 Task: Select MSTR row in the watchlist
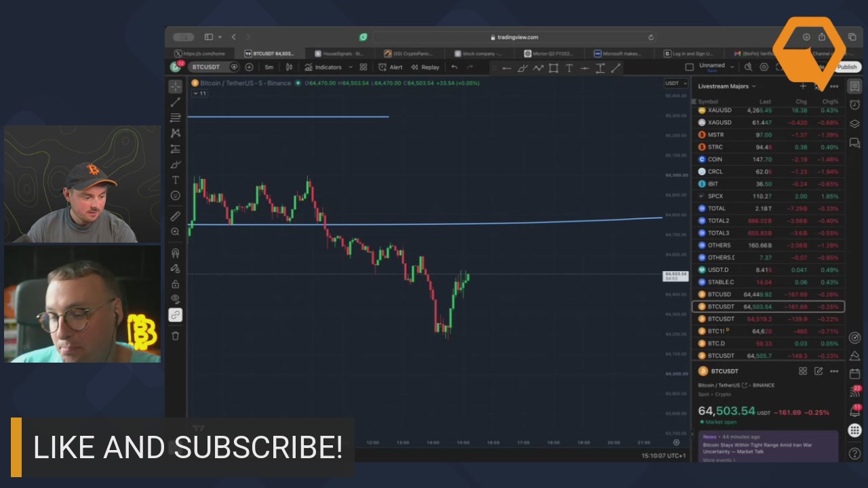point(768,135)
